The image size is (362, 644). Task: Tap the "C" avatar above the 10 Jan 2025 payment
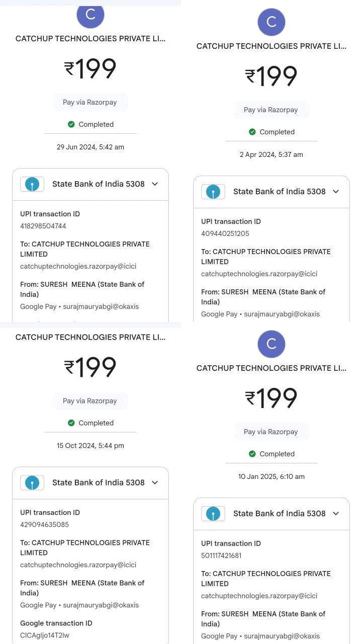pos(271,344)
